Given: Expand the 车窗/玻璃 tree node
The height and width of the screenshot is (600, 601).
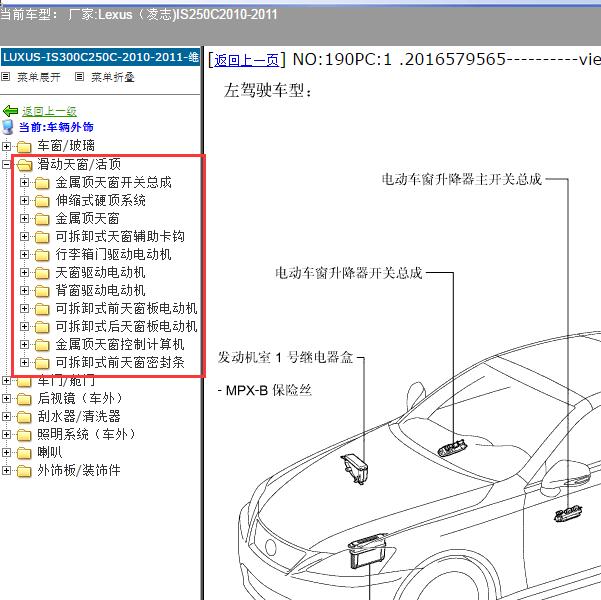Looking at the screenshot, I should tap(7, 146).
